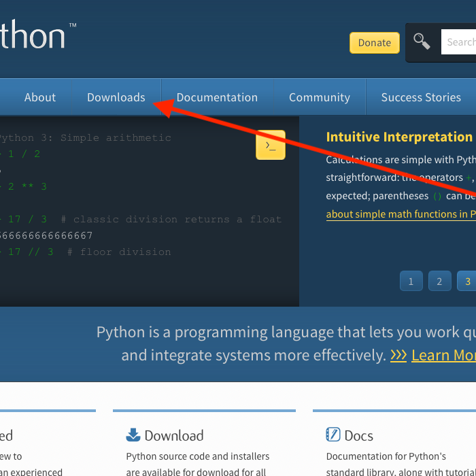The image size is (476, 476).
Task: Launch the interactive shell yellow terminal icon
Action: [x=271, y=145]
